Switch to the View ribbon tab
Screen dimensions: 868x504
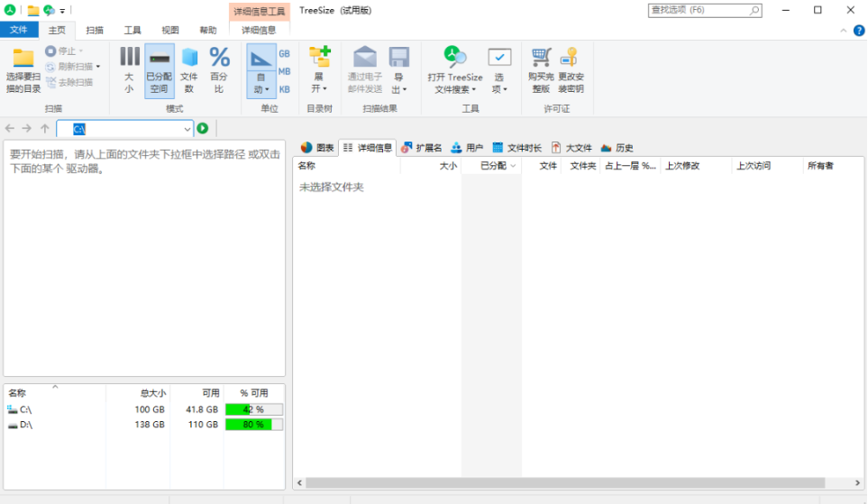pyautogui.click(x=170, y=30)
